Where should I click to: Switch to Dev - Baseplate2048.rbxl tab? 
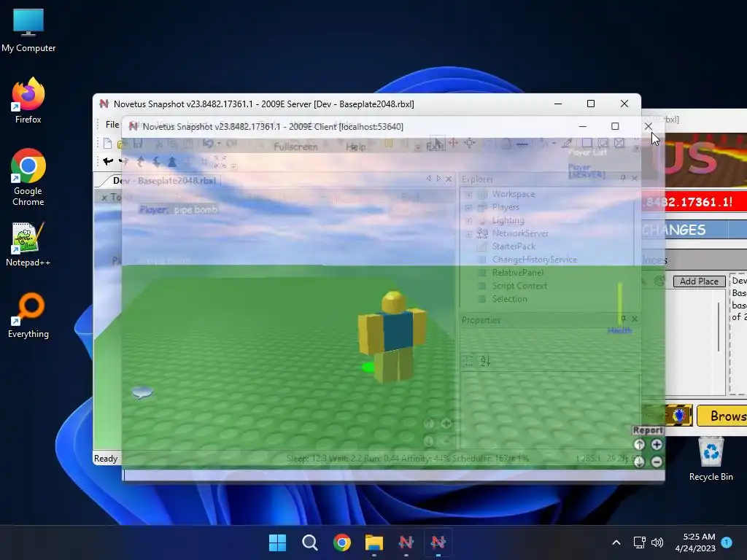pyautogui.click(x=164, y=181)
